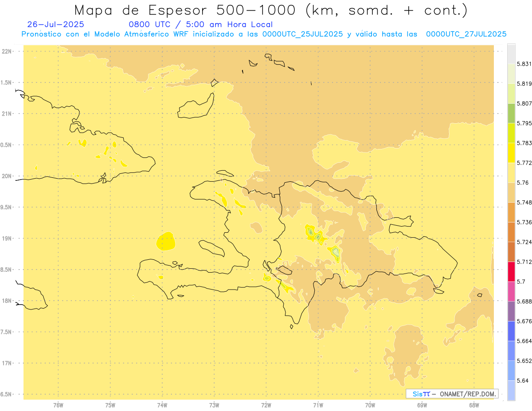Click the 'SisTT – ONAMET/REP.DOM.' credit box

tap(452, 394)
